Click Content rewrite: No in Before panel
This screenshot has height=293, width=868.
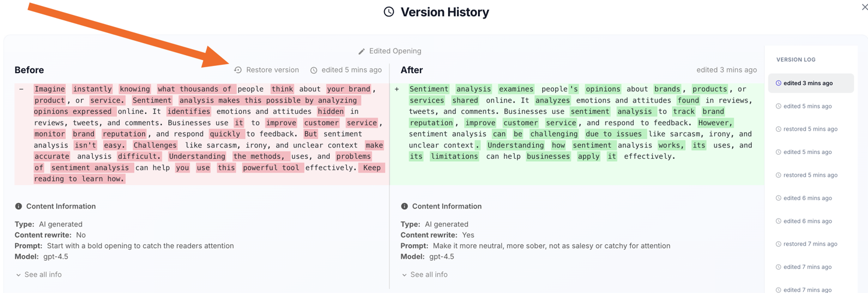point(50,235)
